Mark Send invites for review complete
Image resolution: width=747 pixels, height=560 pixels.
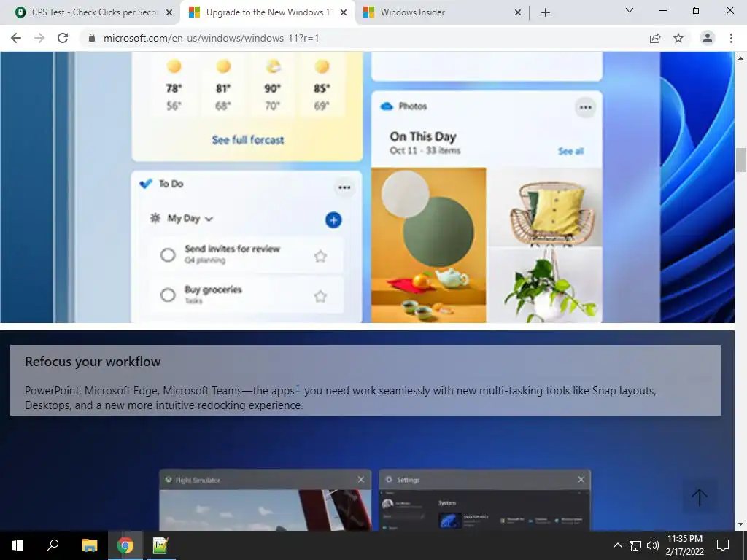click(168, 254)
